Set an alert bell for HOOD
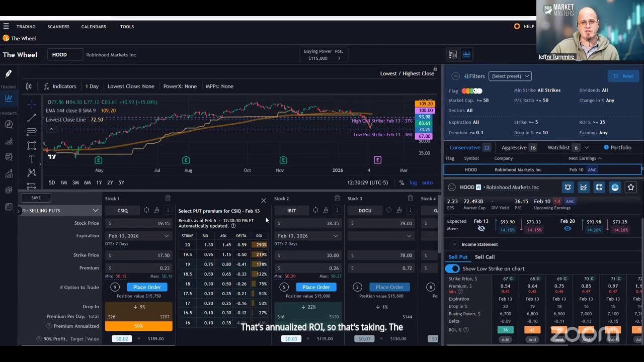 pos(568,187)
